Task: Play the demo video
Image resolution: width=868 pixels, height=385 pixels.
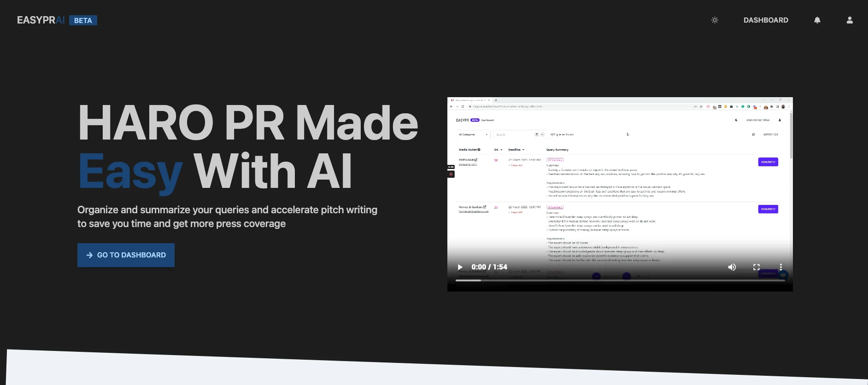Action: 460,267
